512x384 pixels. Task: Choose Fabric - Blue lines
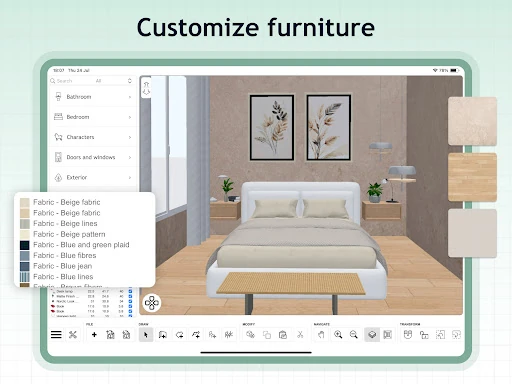[57, 277]
